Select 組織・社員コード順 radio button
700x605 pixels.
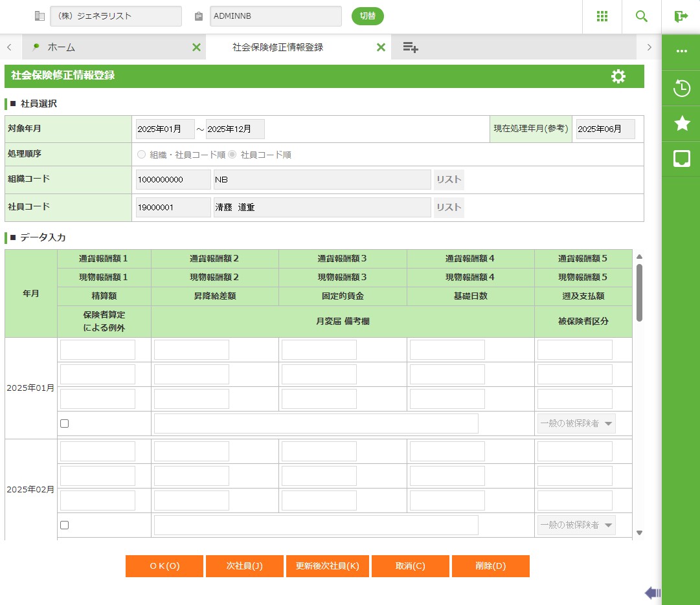coord(141,155)
